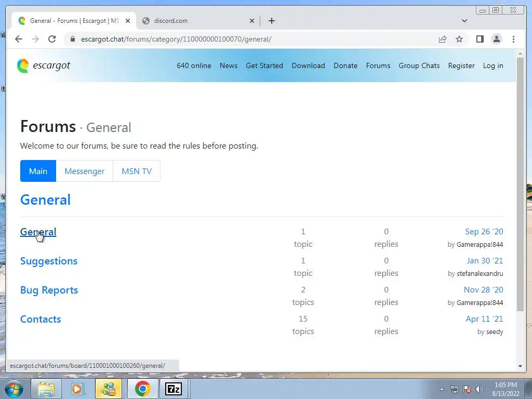The width and height of the screenshot is (532, 399).
Task: Click the '15 topics' count for Contacts
Action: [303, 325]
